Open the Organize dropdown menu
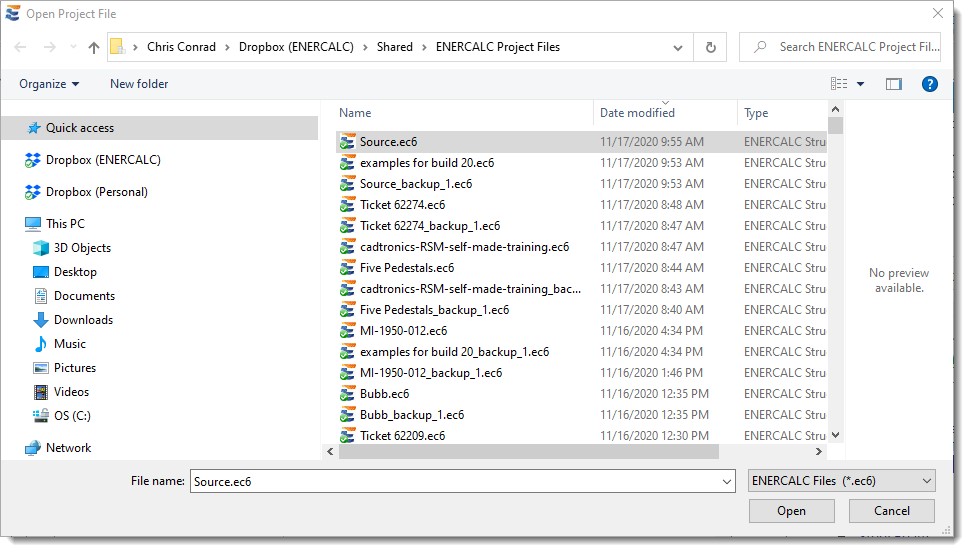 pyautogui.click(x=49, y=84)
